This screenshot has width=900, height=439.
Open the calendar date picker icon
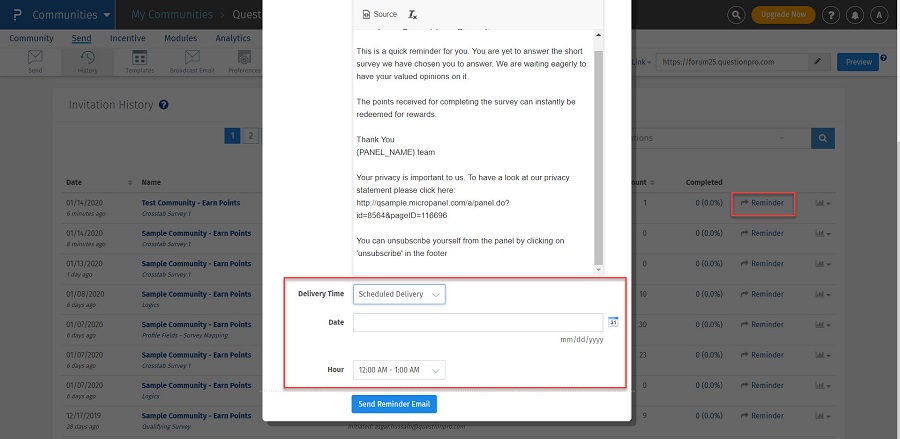pos(613,322)
